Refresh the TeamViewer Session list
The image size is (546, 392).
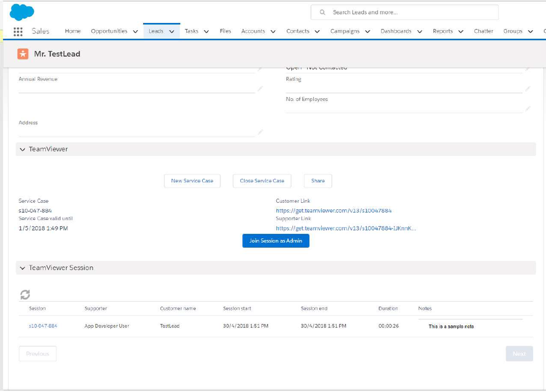(x=25, y=295)
